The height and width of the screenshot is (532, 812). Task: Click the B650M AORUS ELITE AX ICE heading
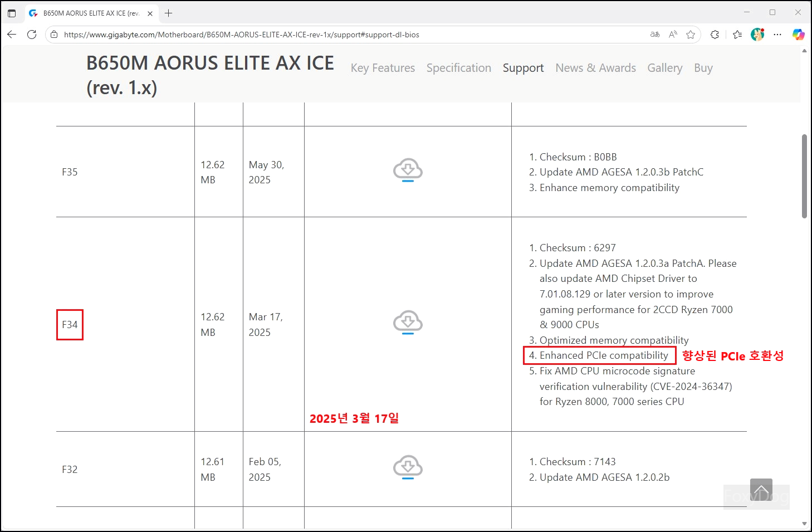point(210,75)
